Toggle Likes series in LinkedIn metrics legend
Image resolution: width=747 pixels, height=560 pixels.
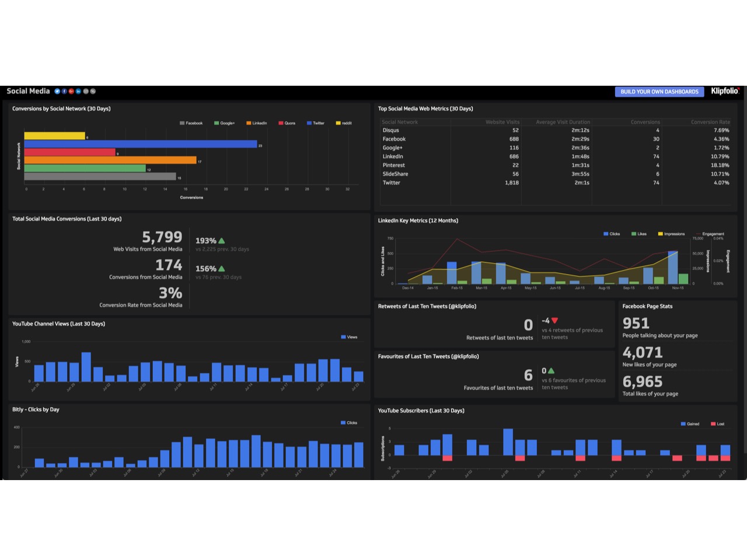639,234
